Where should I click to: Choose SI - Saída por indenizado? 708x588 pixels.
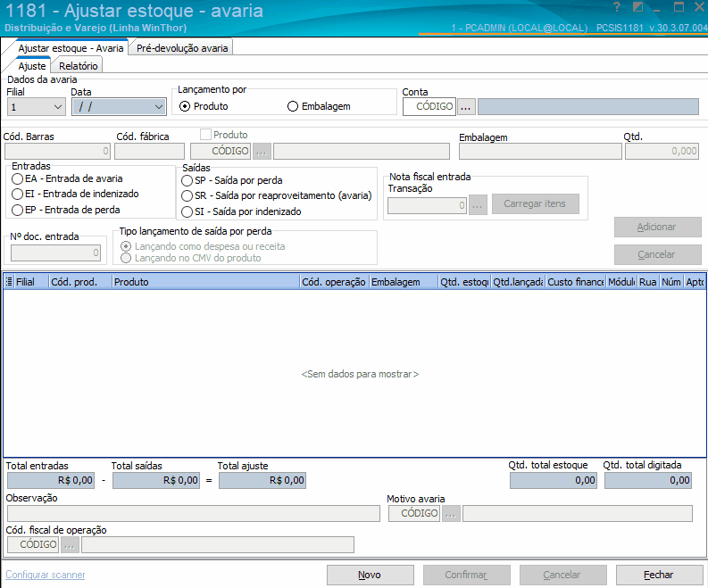pos(187,211)
